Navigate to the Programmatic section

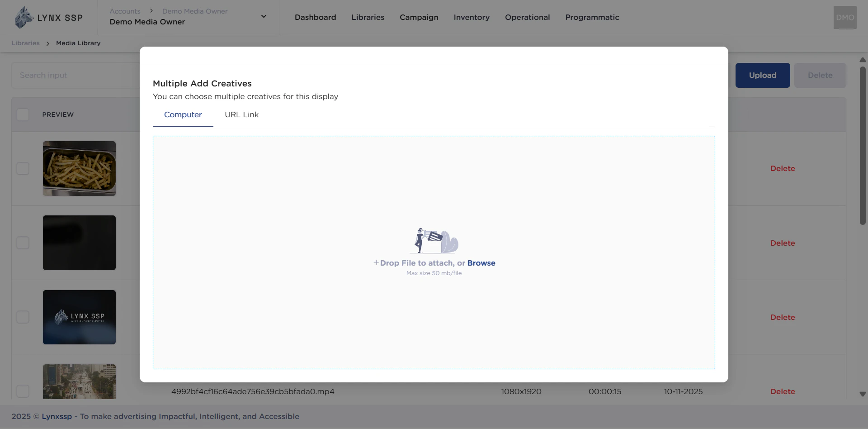coord(592,17)
